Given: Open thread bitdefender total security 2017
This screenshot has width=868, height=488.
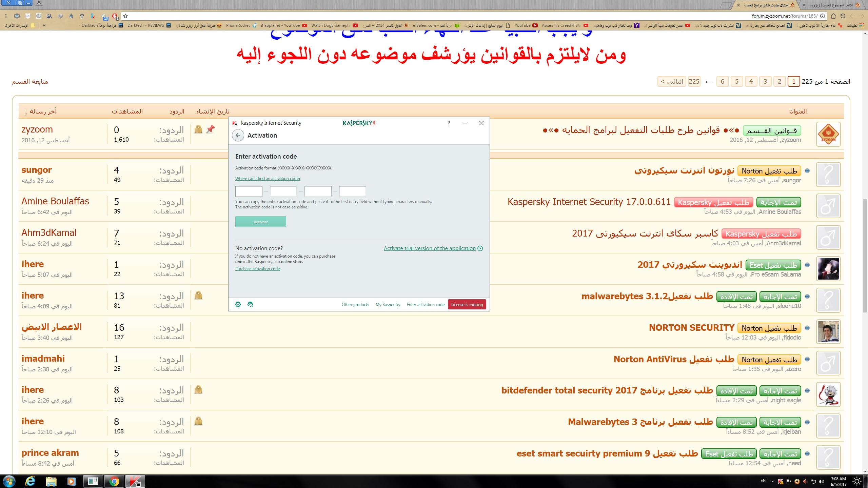Looking at the screenshot, I should point(607,390).
